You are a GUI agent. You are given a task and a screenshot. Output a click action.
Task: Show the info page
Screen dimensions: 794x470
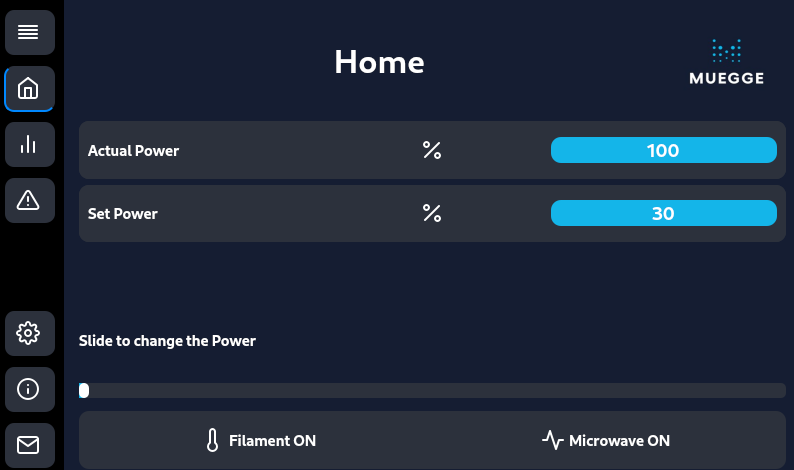click(x=29, y=389)
